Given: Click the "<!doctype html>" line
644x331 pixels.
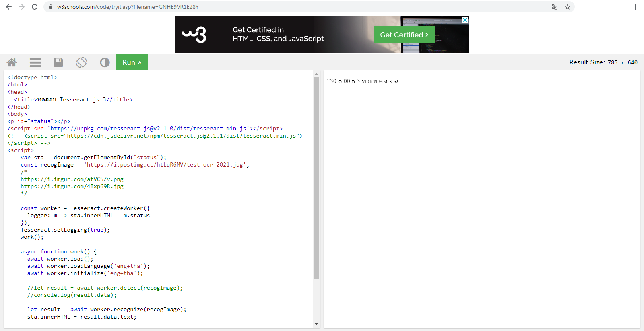Looking at the screenshot, I should [32, 78].
